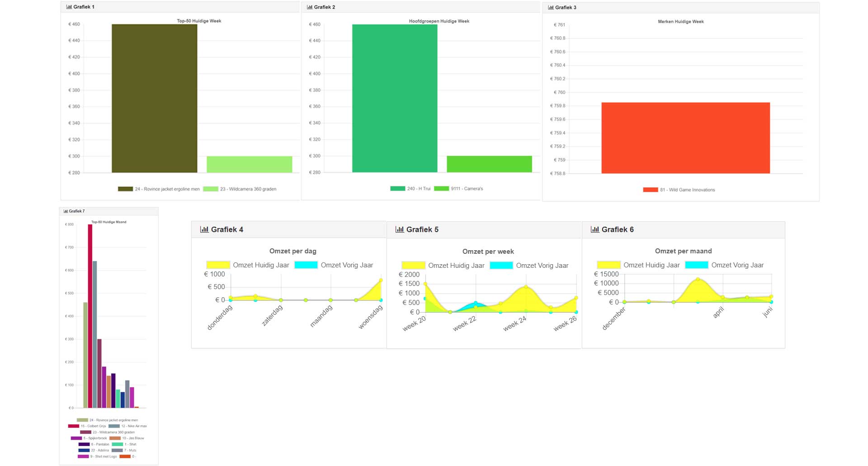The width and height of the screenshot is (868, 466).
Task: Click '12 - Nike Air max' legend in Grafiek 7
Action: [x=127, y=426]
